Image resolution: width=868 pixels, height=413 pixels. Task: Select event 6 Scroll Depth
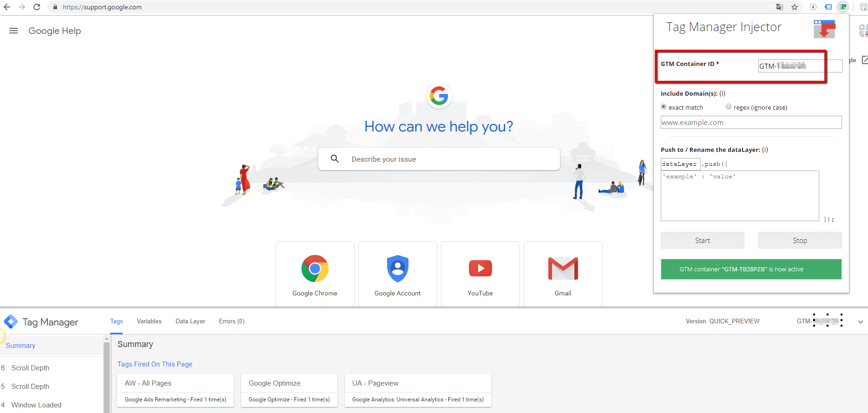click(x=51, y=368)
